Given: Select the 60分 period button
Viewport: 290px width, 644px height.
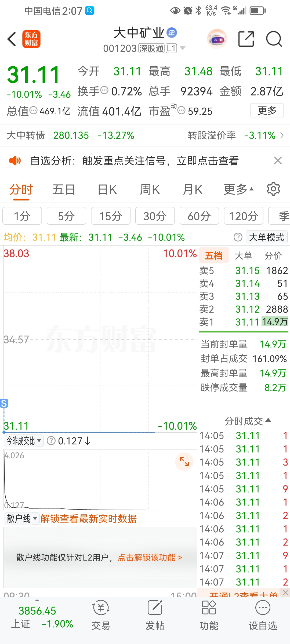Looking at the screenshot, I should tap(199, 216).
